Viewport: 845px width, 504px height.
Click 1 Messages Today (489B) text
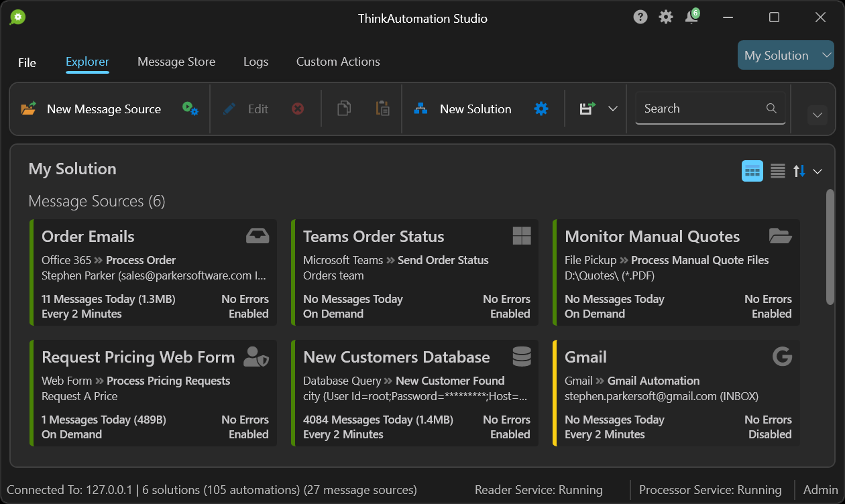point(104,420)
